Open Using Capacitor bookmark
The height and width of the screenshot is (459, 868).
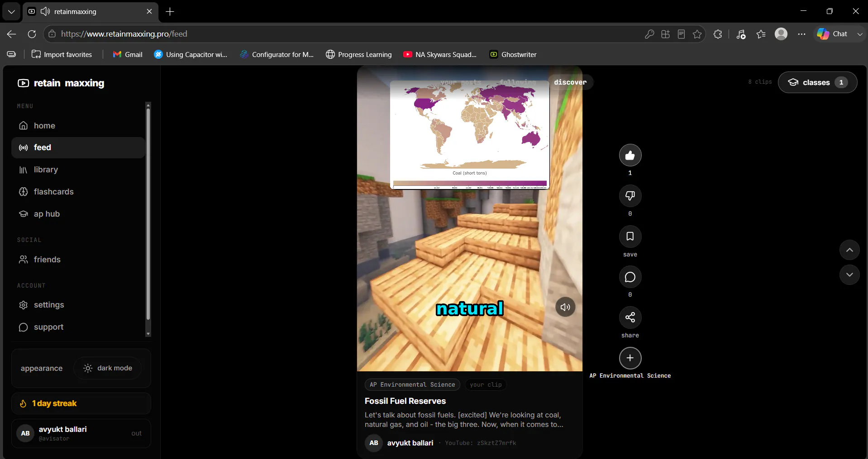click(191, 54)
